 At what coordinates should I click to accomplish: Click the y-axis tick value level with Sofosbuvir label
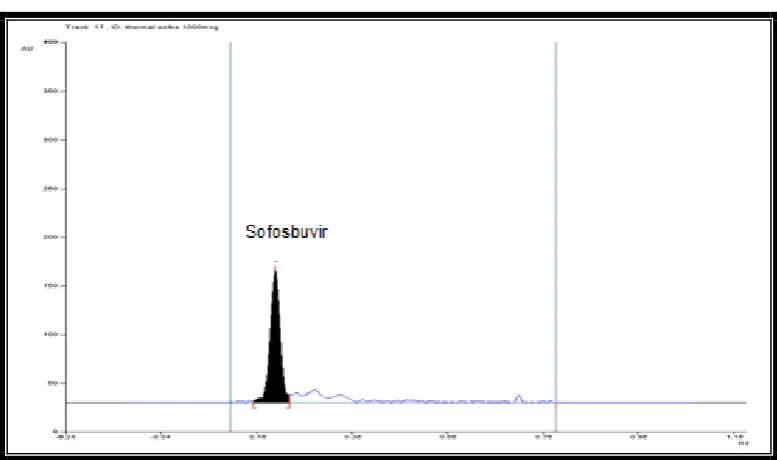click(x=51, y=237)
